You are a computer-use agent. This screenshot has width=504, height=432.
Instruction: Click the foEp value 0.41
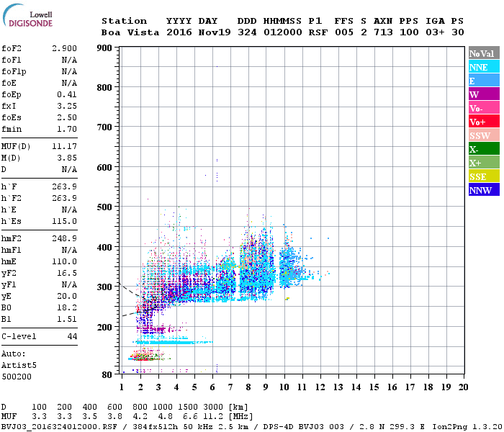(67, 94)
